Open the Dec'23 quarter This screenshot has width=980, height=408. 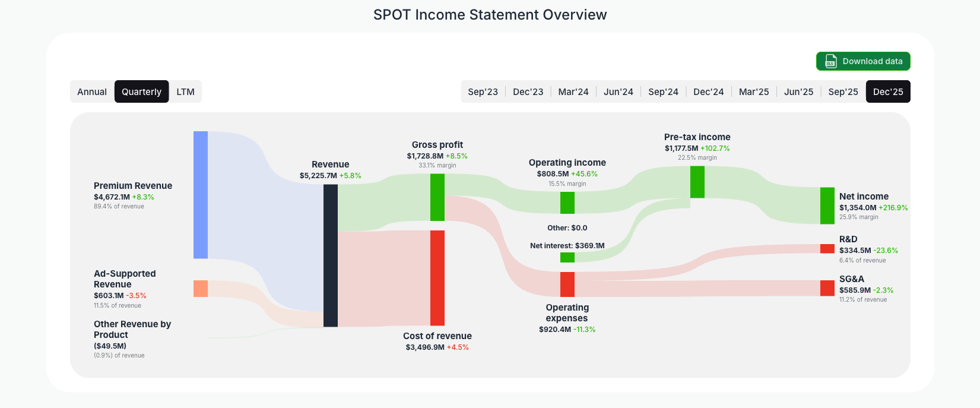coord(528,91)
